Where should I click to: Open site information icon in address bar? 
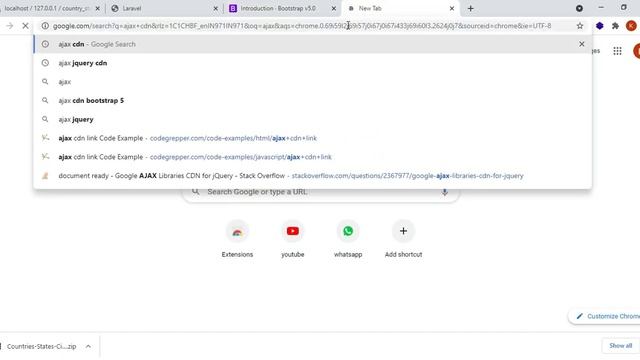tap(45, 26)
